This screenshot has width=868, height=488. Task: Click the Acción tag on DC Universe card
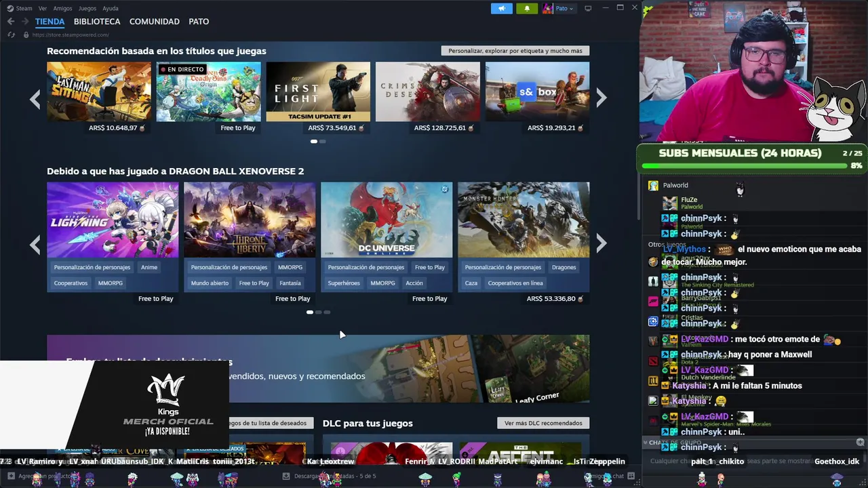[414, 283]
